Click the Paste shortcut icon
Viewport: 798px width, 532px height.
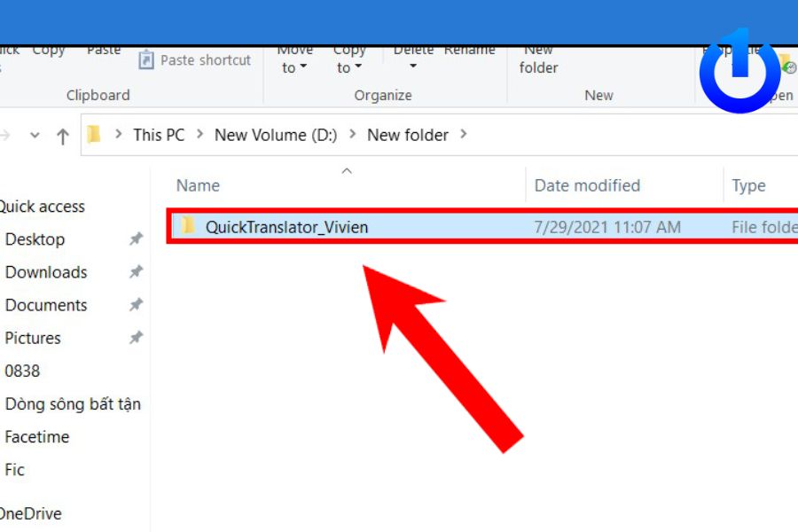click(x=146, y=60)
